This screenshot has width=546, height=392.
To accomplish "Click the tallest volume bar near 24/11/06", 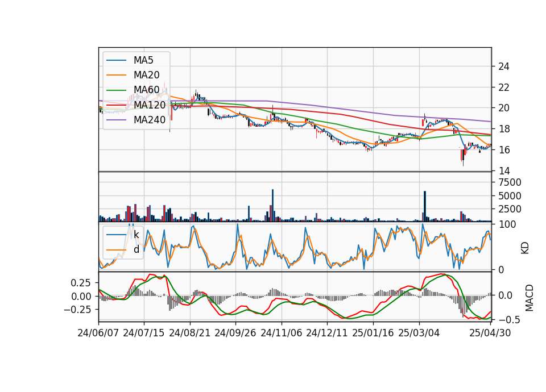I will pyautogui.click(x=272, y=206).
